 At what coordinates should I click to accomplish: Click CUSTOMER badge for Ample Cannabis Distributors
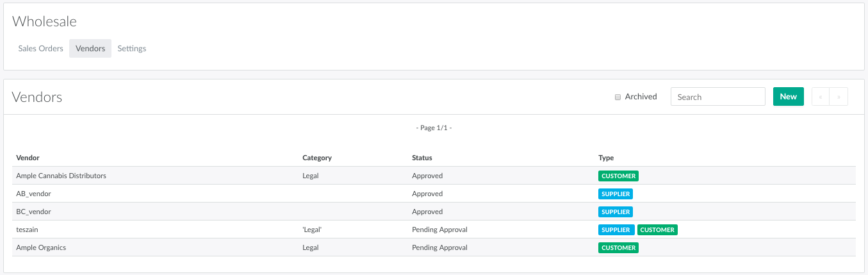(618, 176)
